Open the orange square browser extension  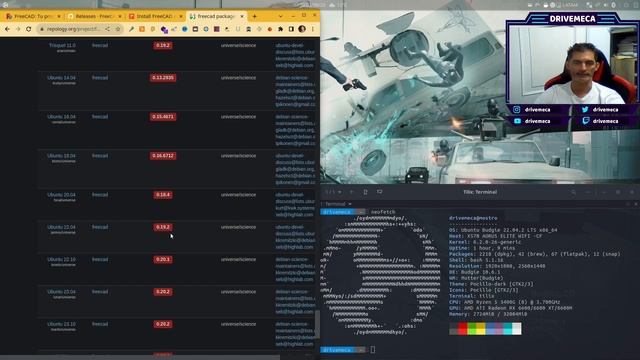(142, 29)
